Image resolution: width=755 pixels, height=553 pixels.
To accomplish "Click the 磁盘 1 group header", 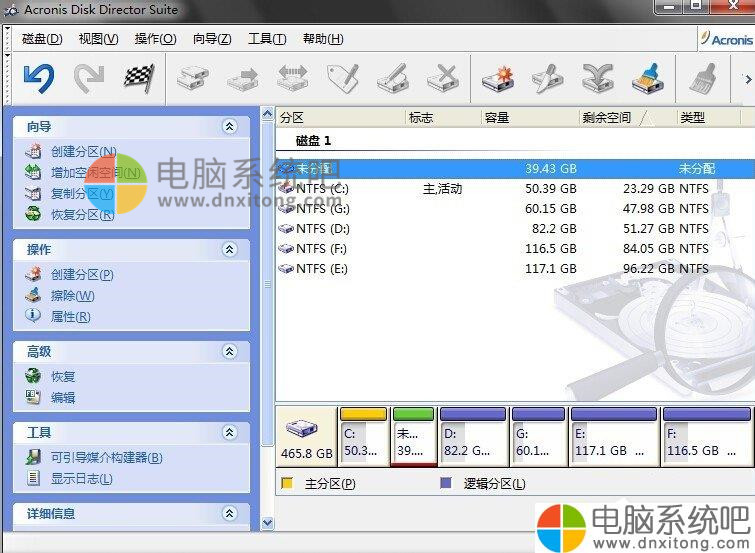I will coord(313,141).
